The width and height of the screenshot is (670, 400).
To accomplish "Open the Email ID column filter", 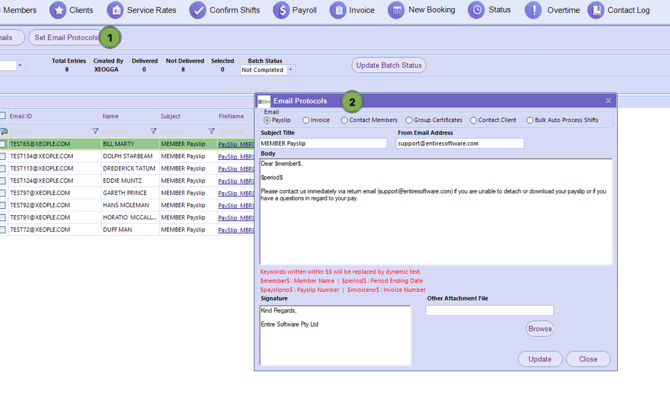I will point(95,131).
